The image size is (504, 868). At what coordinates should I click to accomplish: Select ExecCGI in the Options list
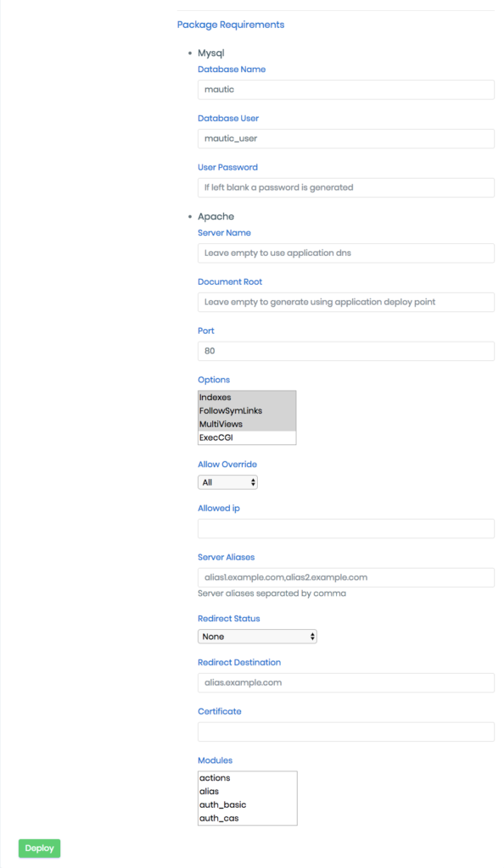246,437
